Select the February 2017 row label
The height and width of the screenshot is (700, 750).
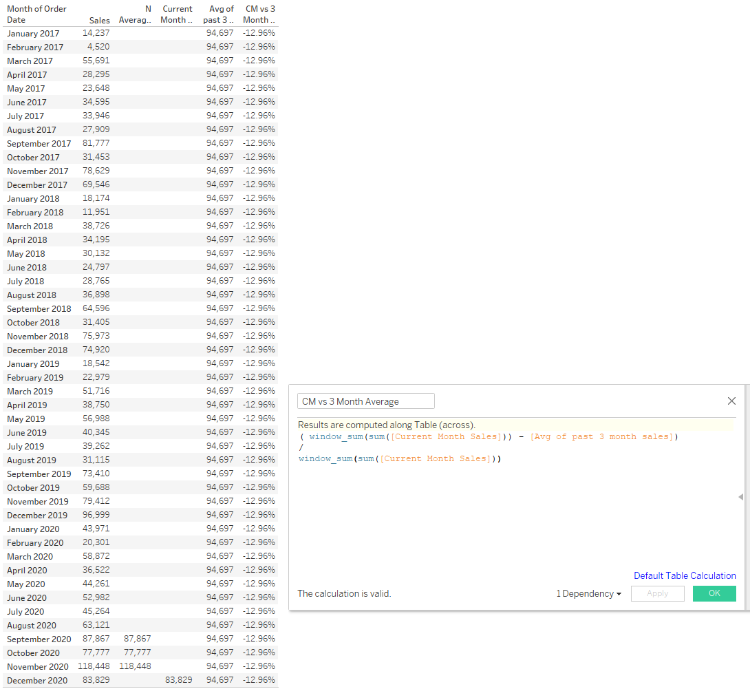35,47
